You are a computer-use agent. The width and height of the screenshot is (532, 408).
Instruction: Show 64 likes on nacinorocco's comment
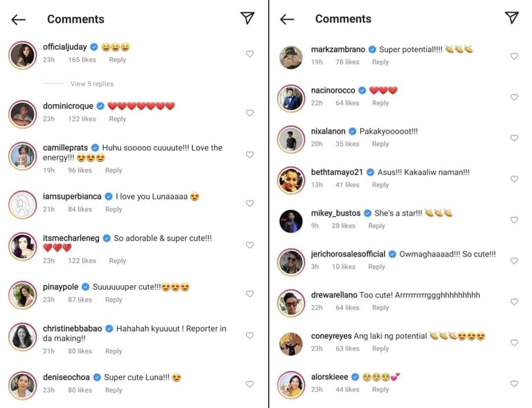[347, 103]
